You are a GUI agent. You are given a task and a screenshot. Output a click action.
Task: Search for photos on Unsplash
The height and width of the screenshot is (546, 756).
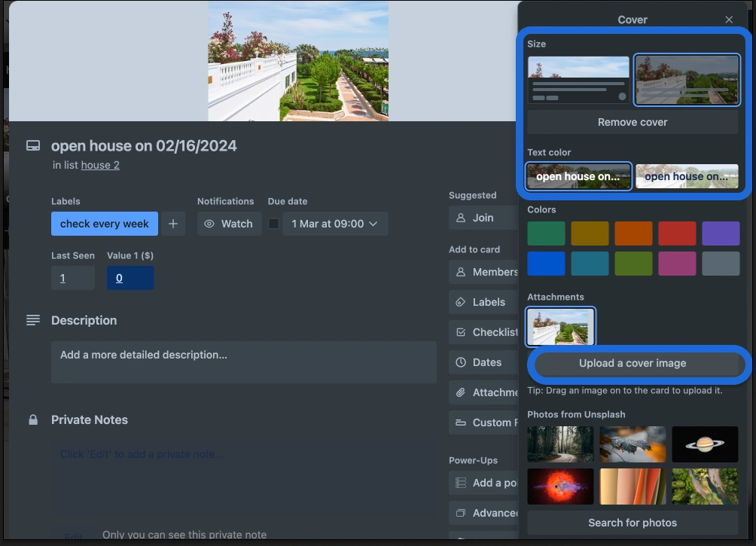633,523
